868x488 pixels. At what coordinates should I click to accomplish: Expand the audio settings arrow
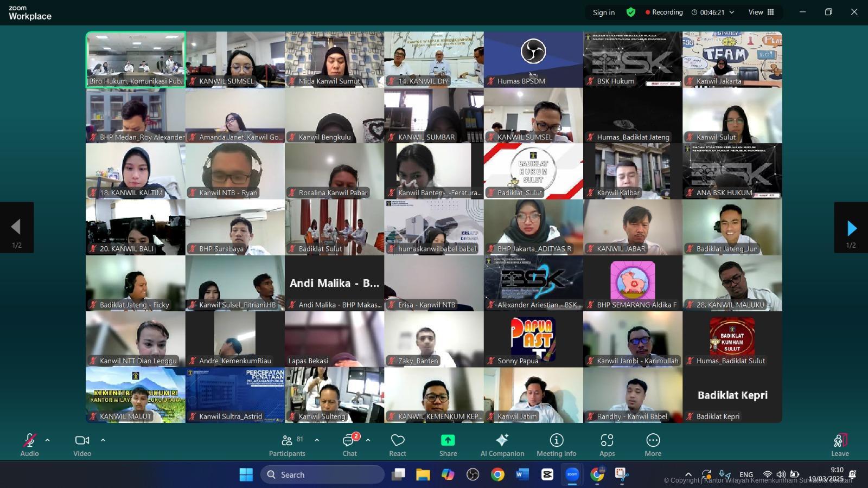coord(48,440)
